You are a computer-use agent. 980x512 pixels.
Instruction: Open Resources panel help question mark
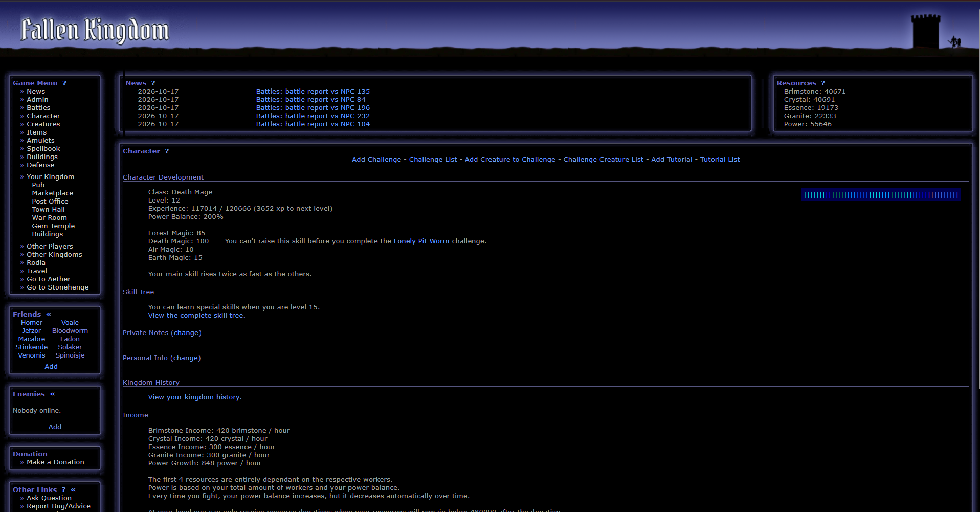[823, 83]
